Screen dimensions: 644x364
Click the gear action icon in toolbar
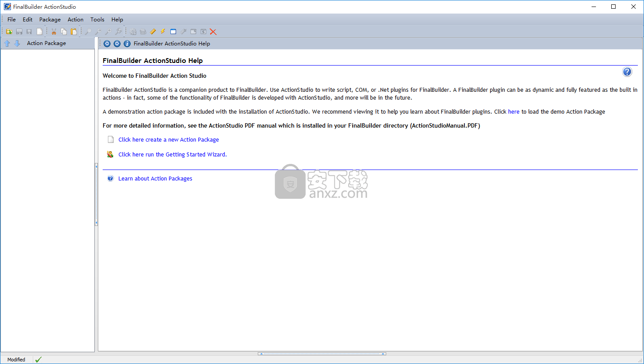click(133, 31)
